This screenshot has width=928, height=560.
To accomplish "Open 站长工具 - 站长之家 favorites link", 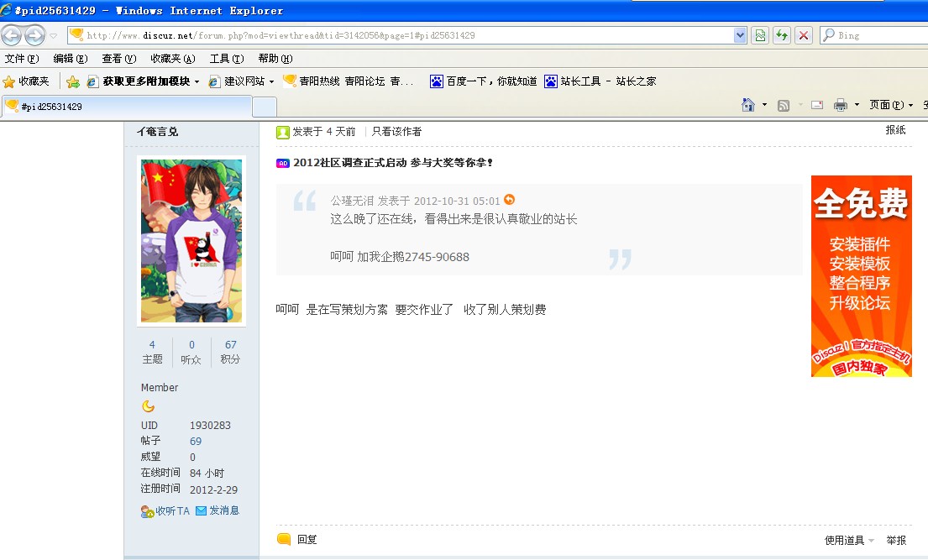I will click(600, 81).
